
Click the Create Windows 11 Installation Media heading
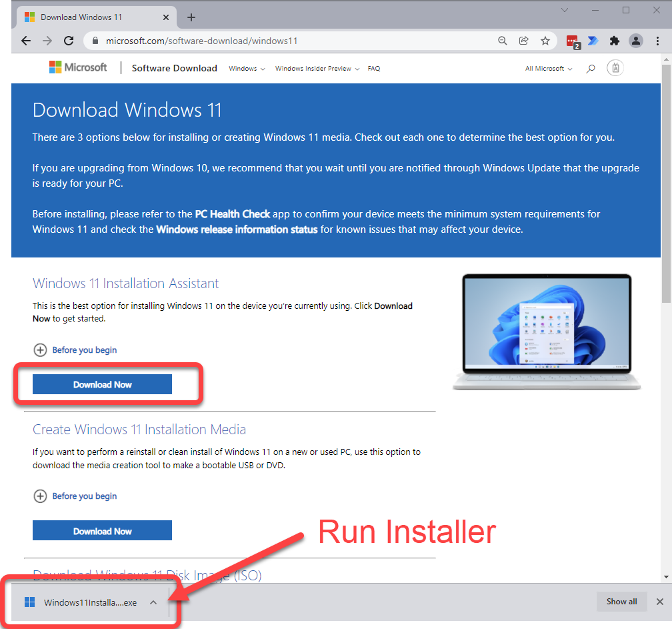[139, 429]
